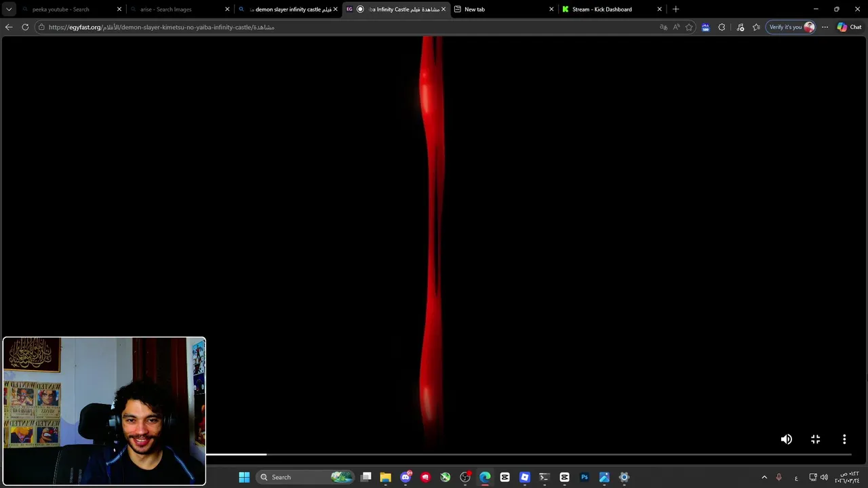Reload the egyfast page
Image resolution: width=868 pixels, height=488 pixels.
coord(25,27)
